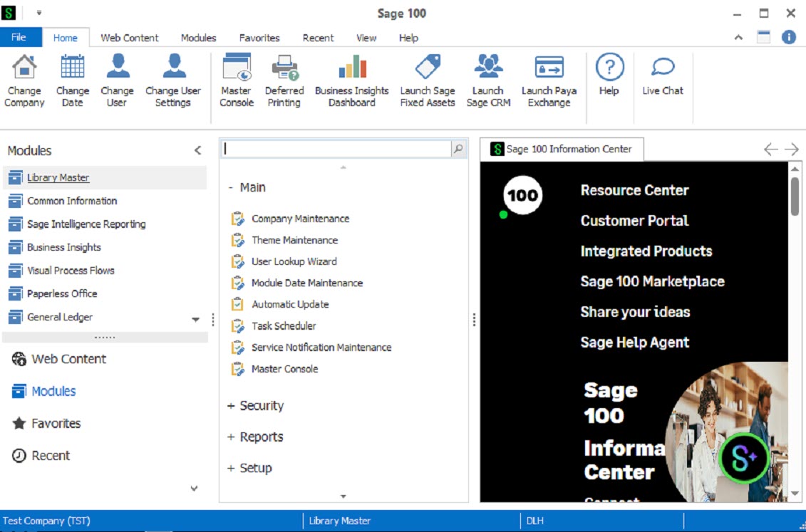Open the Sage Help Agent link
This screenshot has height=532, width=806.
(635, 343)
